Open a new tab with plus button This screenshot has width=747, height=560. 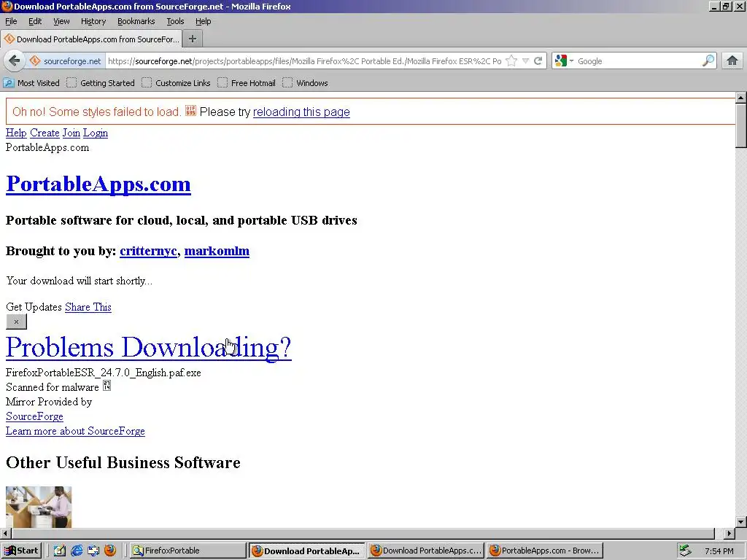[193, 39]
